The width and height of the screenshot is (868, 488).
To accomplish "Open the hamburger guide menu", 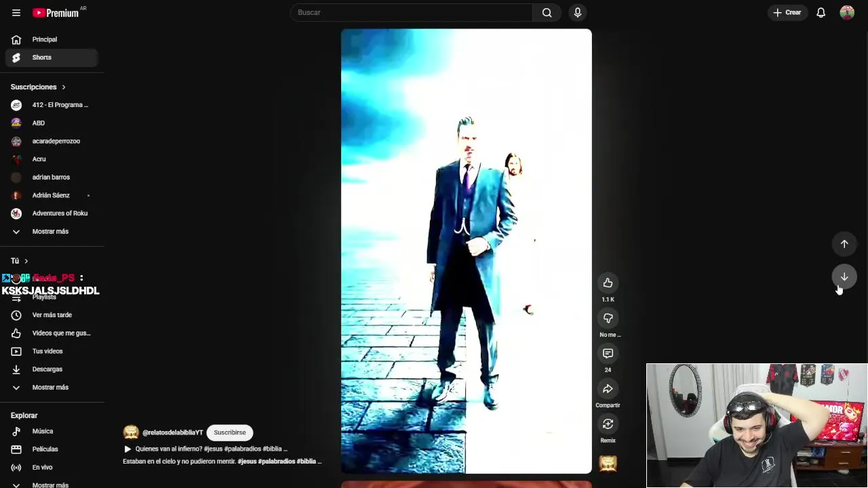I will click(16, 12).
